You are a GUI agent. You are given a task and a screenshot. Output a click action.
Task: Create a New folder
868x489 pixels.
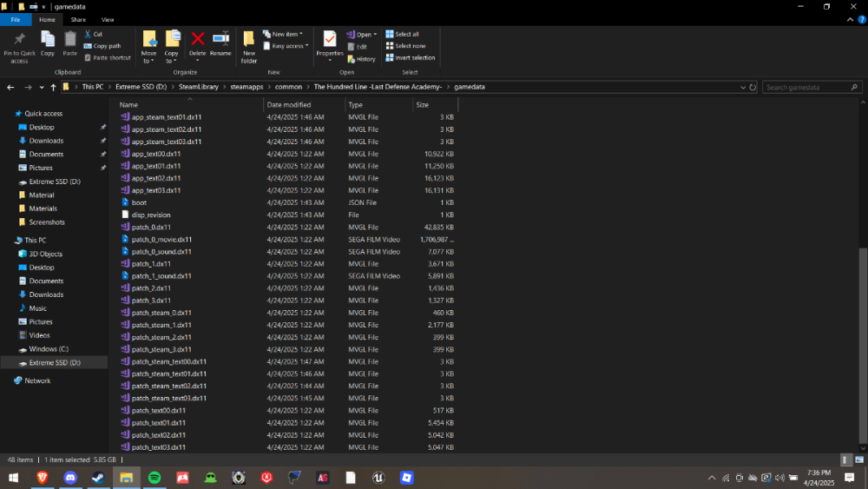(249, 47)
